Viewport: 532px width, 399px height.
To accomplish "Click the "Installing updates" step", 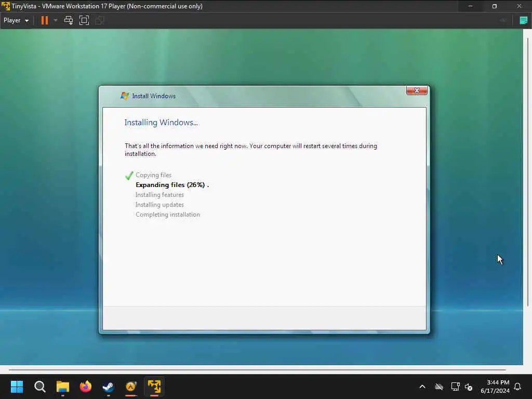I will point(159,205).
